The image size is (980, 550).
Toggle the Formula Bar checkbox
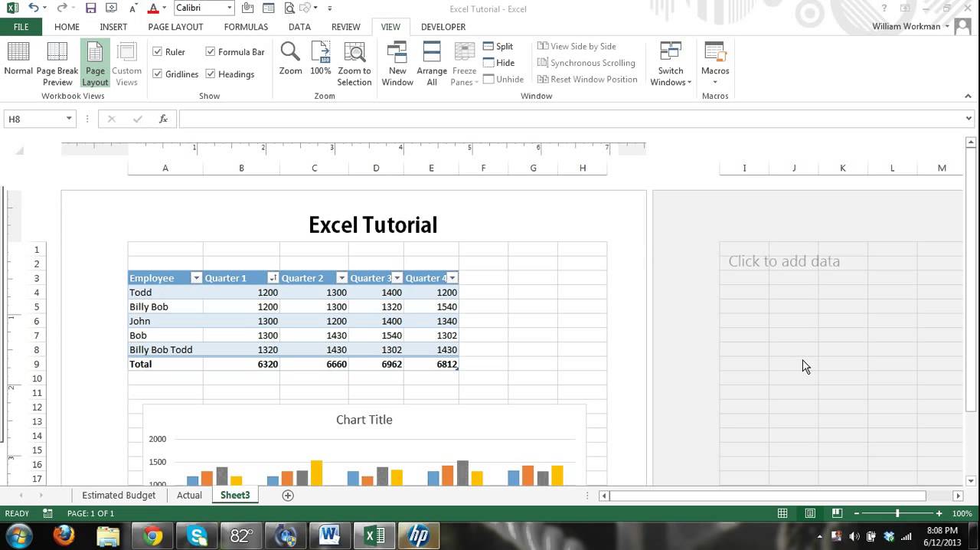[211, 52]
